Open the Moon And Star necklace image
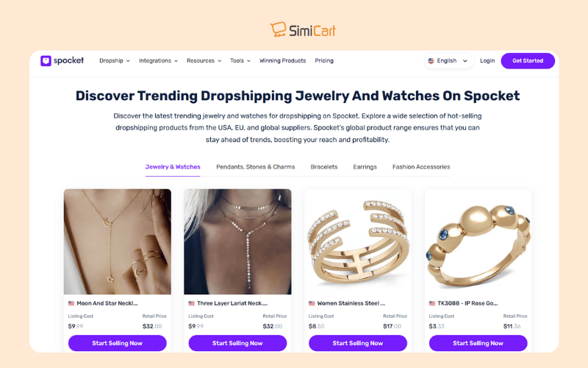 (118, 241)
